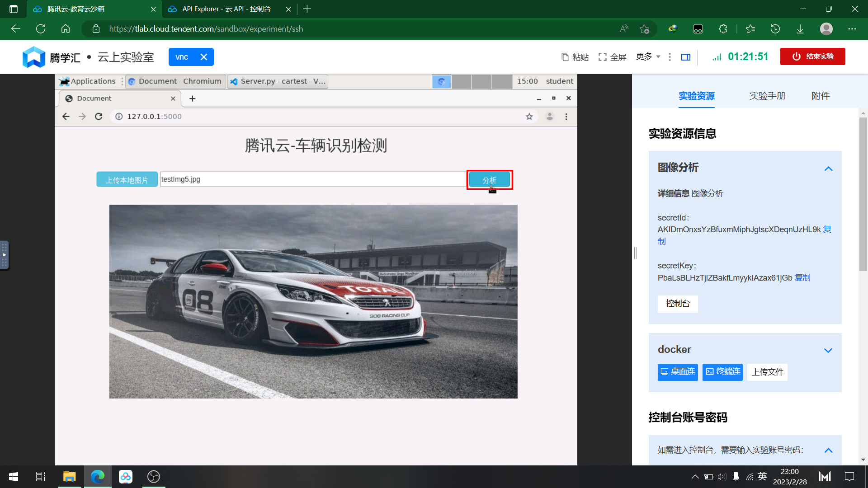Open the Applications menu in VNC desktop

[88, 81]
